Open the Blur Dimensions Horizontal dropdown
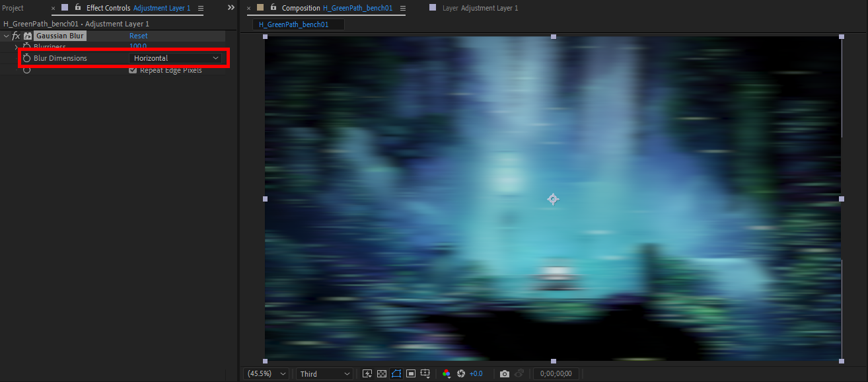The image size is (868, 382). [176, 58]
